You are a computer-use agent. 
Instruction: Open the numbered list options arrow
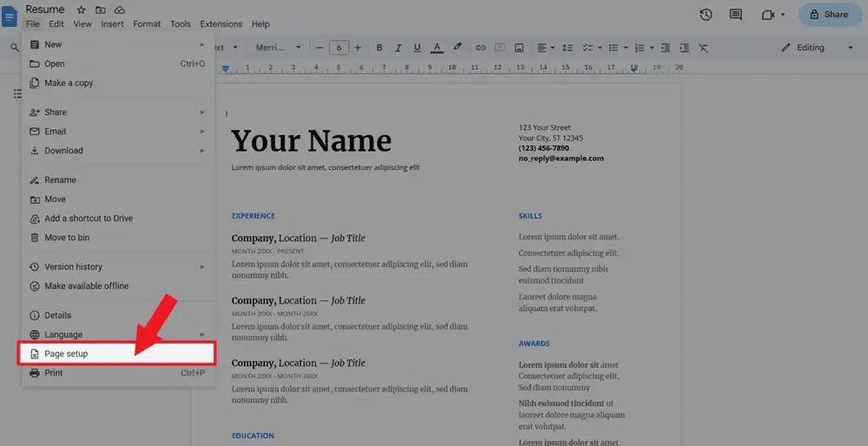[x=652, y=48]
